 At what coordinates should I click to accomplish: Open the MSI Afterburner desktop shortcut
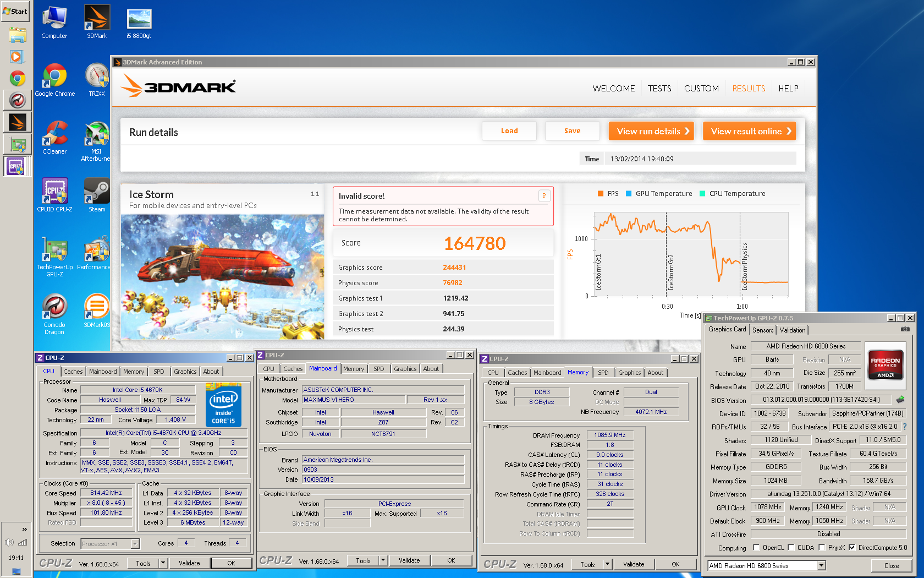(x=97, y=141)
